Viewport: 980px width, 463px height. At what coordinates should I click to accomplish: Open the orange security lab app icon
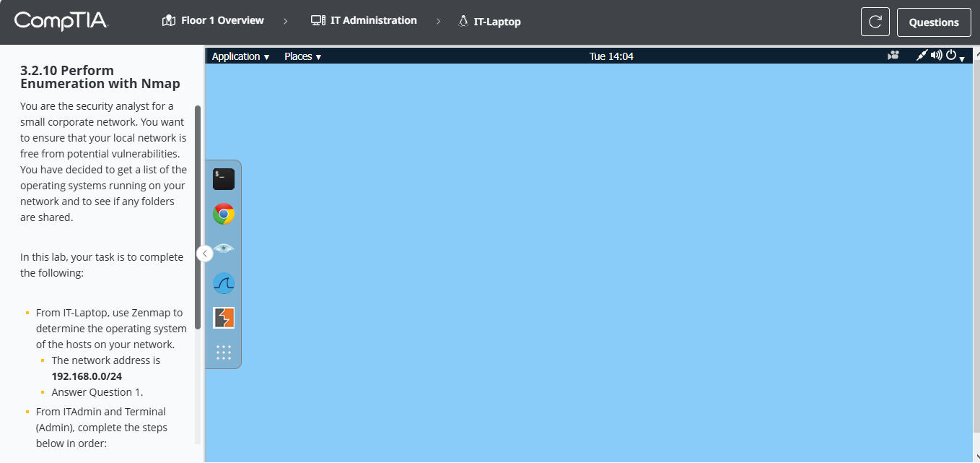pos(223,317)
